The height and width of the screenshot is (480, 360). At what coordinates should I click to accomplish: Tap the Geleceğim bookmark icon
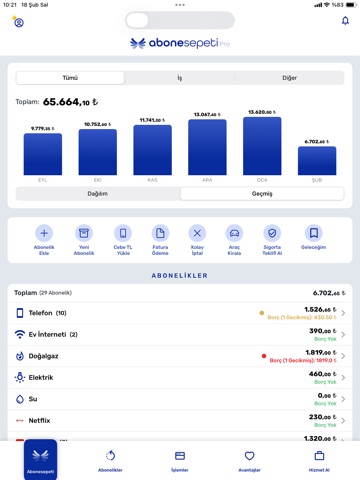coord(313,233)
